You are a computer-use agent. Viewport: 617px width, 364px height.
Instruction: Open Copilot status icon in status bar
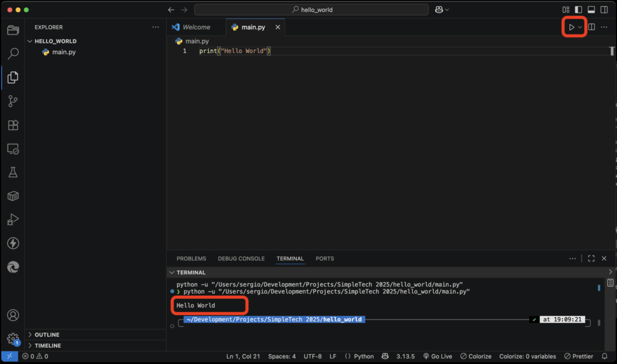(385, 356)
